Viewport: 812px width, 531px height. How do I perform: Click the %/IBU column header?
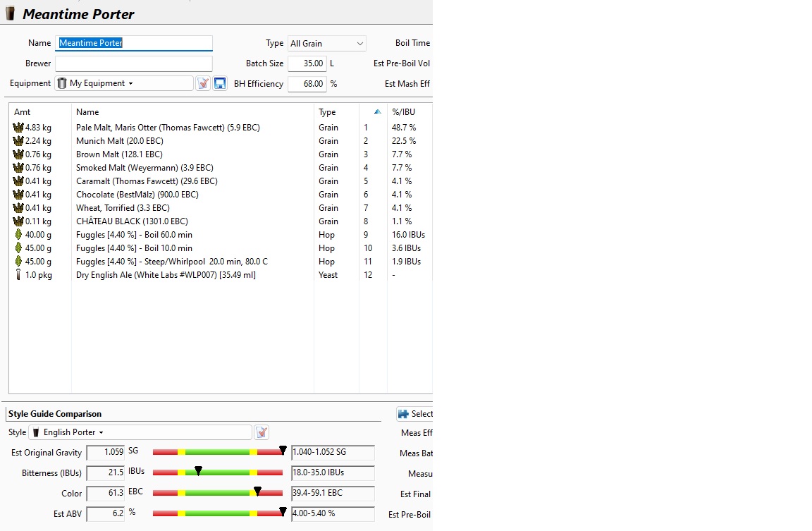[409, 112]
